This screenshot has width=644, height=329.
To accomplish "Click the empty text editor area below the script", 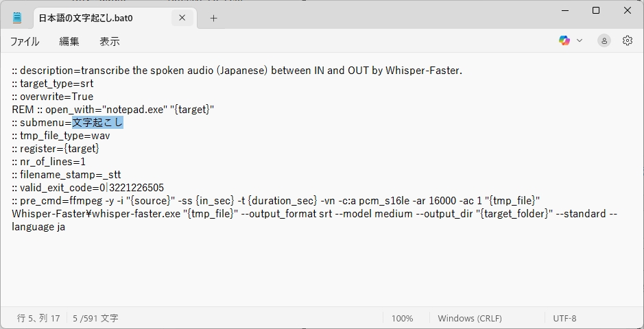I will [322, 271].
